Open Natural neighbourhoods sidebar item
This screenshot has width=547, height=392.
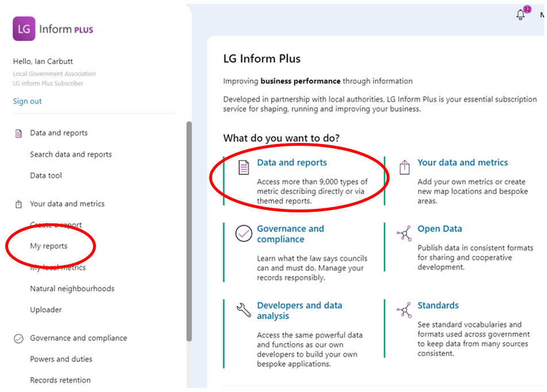[72, 289]
